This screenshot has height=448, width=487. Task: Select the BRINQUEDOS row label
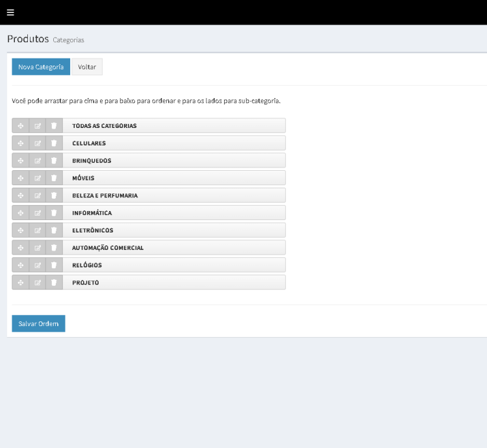(x=92, y=160)
